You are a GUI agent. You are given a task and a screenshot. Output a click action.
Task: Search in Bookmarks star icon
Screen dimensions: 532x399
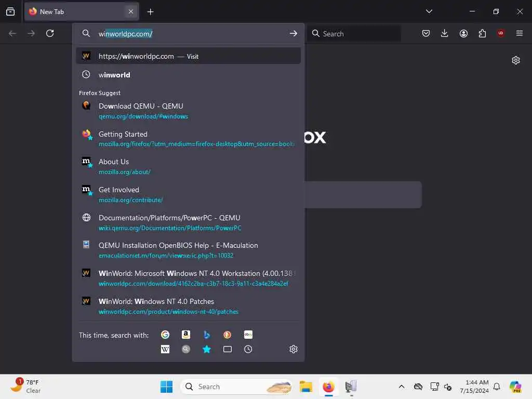pos(207,349)
